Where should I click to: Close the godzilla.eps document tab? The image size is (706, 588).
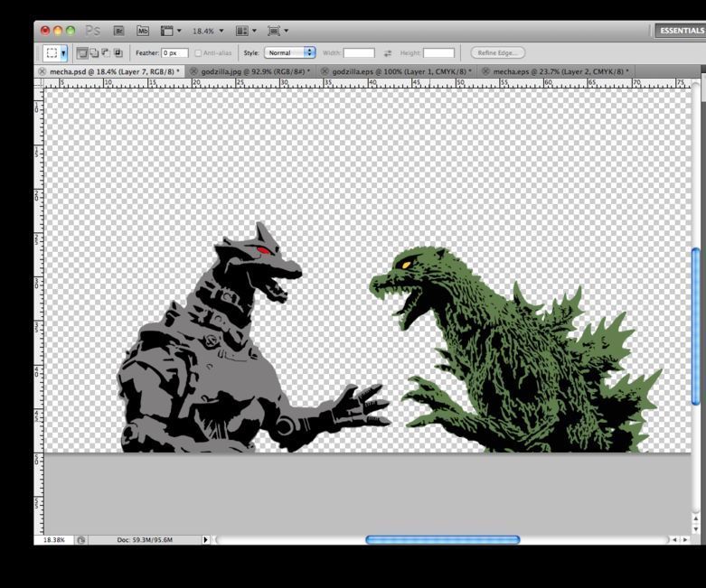pyautogui.click(x=325, y=71)
